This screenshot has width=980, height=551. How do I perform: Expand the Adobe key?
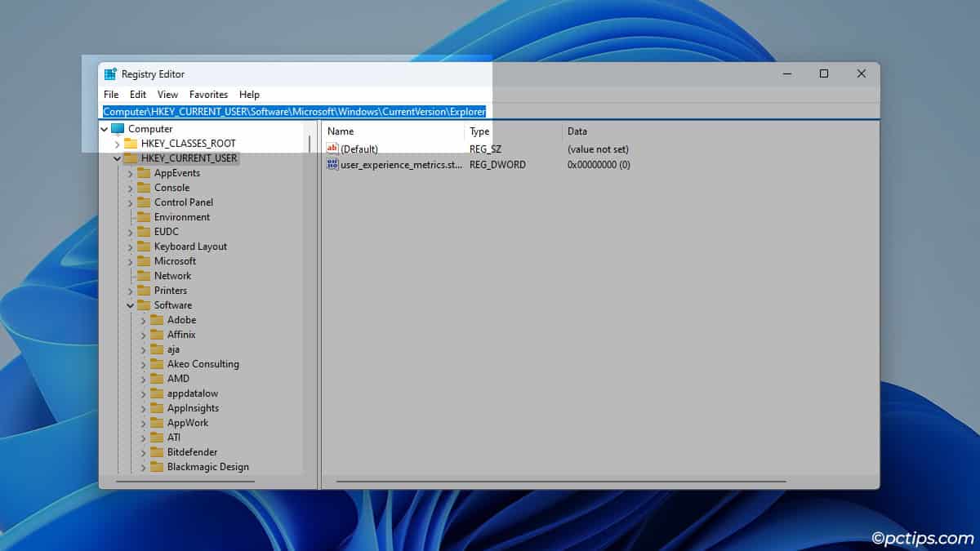pyautogui.click(x=144, y=320)
